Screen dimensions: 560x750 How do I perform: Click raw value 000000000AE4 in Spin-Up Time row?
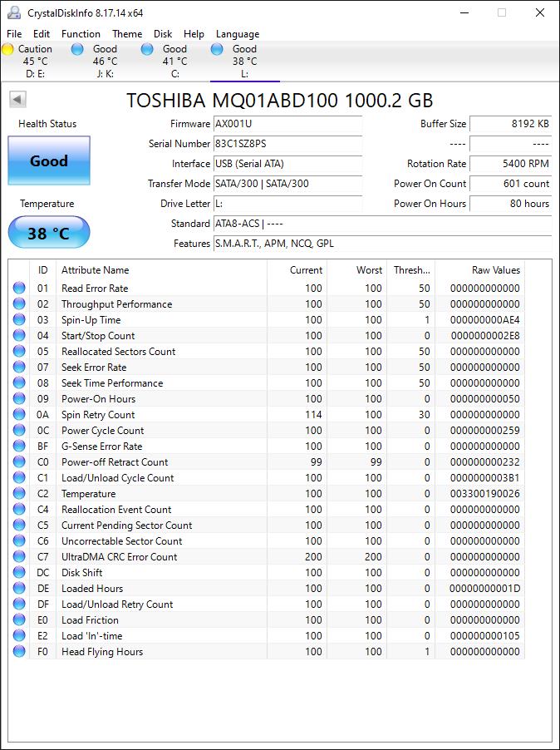pos(484,320)
